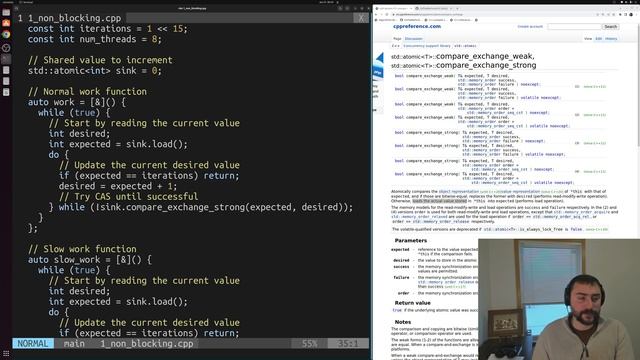Screen dimensions: 640x360
Task: Click the compare_exchange_strong while line in vim
Action: click(x=201, y=207)
